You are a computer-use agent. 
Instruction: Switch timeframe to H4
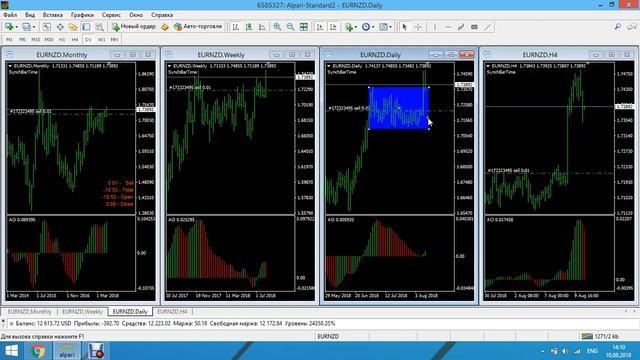click(x=75, y=40)
